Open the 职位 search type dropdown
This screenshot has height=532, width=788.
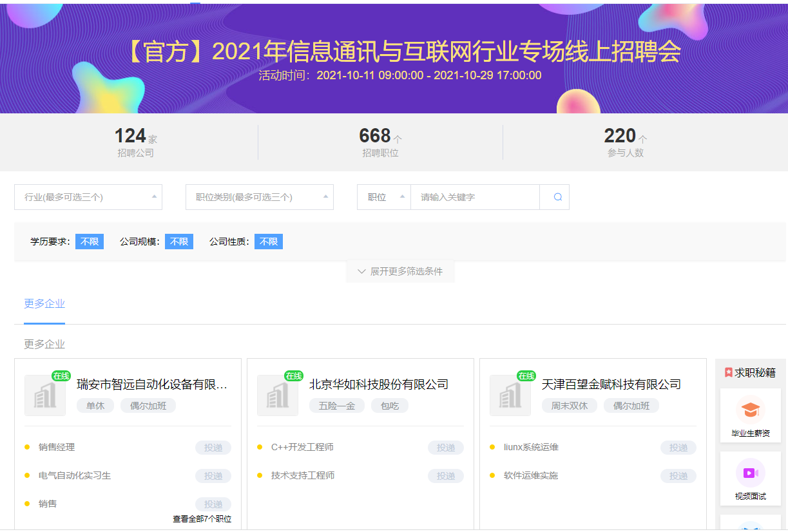(384, 197)
